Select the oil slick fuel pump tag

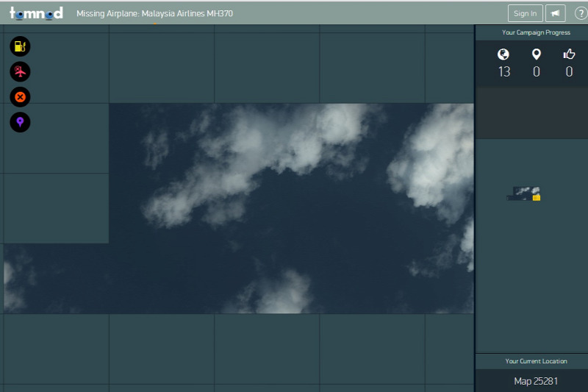(20, 46)
